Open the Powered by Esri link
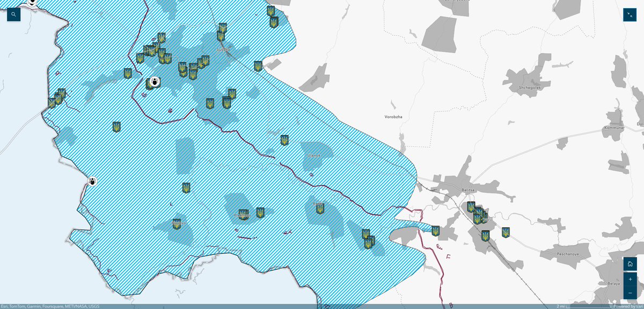The width and height of the screenshot is (644, 309). pyautogui.click(x=628, y=306)
